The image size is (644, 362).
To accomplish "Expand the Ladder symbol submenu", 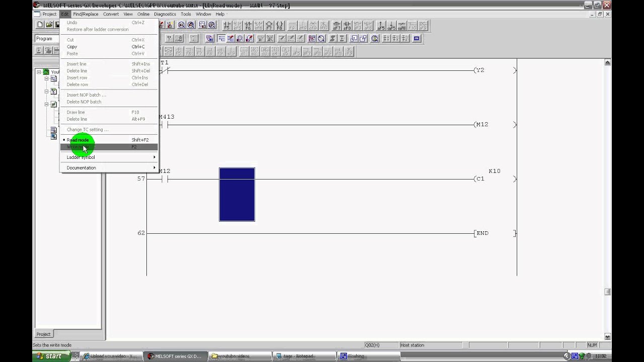I will 109,157.
